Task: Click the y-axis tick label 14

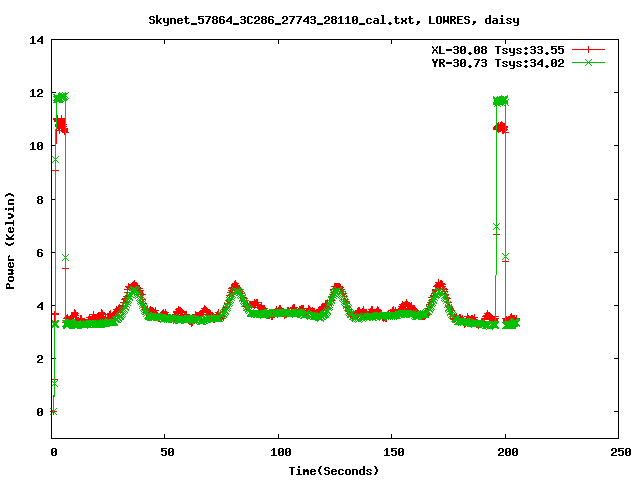Action: (x=36, y=40)
